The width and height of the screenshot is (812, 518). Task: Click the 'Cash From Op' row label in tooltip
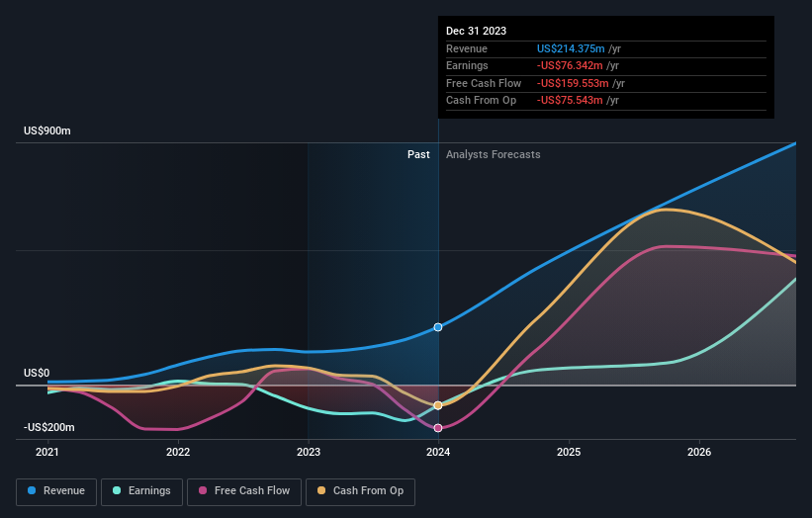point(481,101)
